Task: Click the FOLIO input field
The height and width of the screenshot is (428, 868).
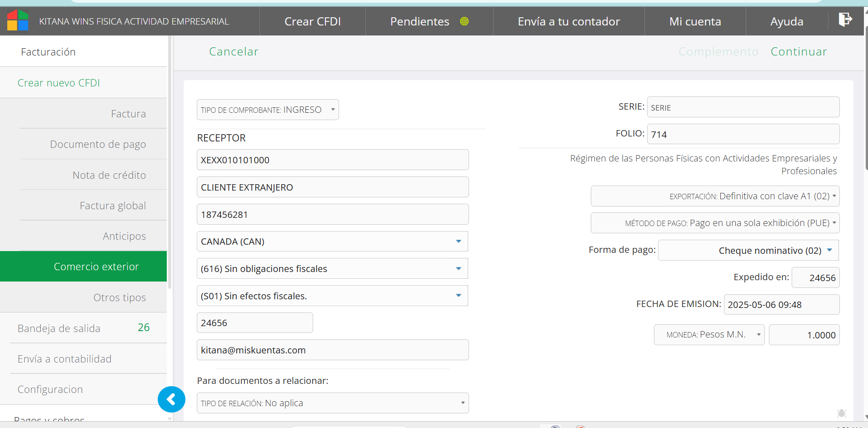Action: pos(743,134)
